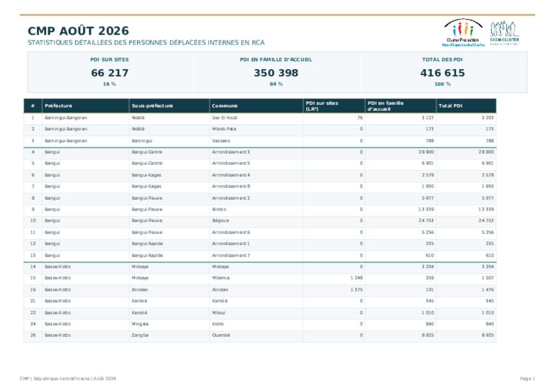Click the Total PDI column header
Viewport: 555px width, 392px height.
pos(466,106)
